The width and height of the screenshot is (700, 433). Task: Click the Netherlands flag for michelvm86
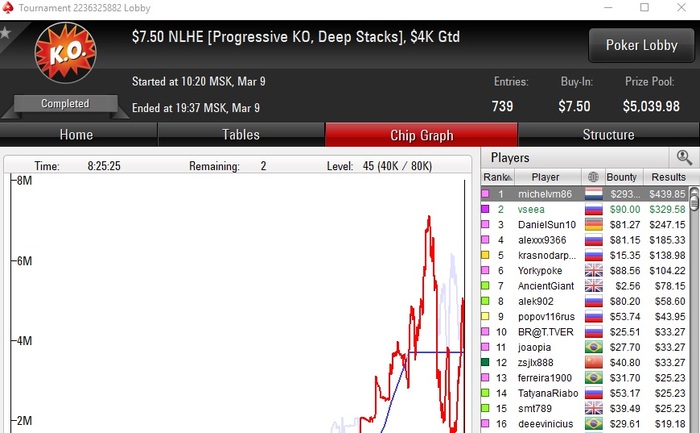(594, 194)
